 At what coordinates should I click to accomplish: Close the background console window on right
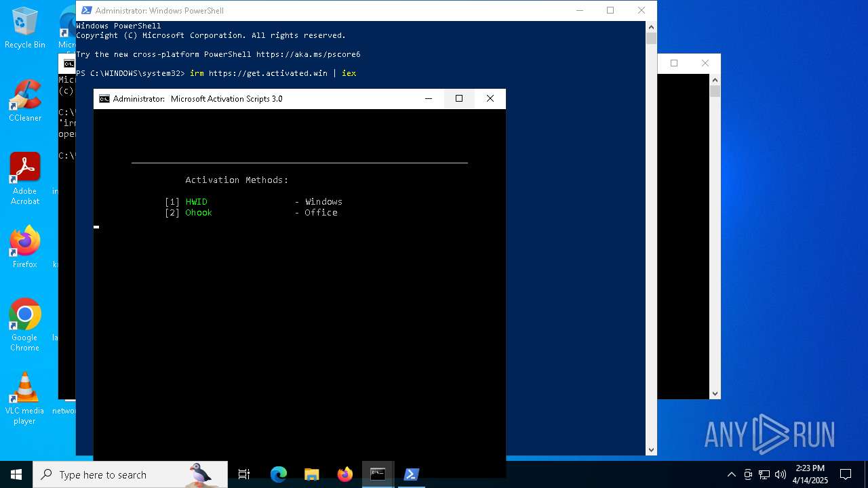click(x=705, y=63)
